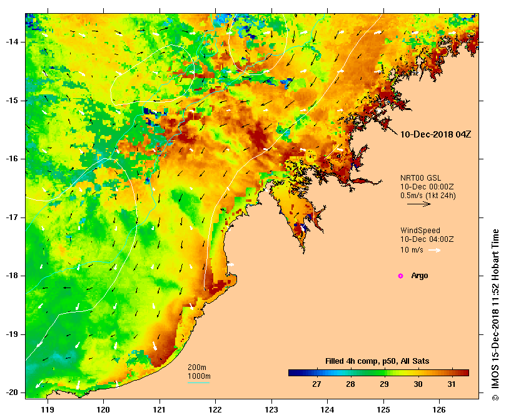Click the '10-Dec 00:00Z' current time label
The height and width of the screenshot is (420, 506).
427,187
